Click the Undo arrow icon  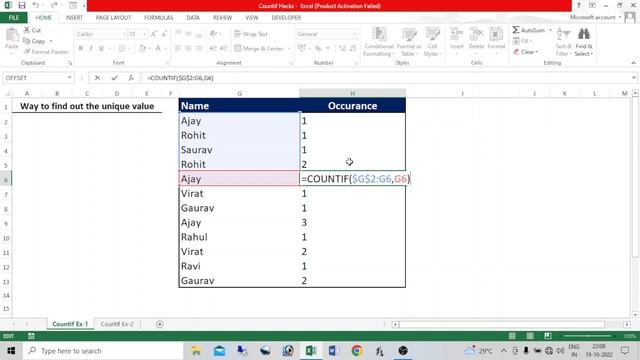36,5
